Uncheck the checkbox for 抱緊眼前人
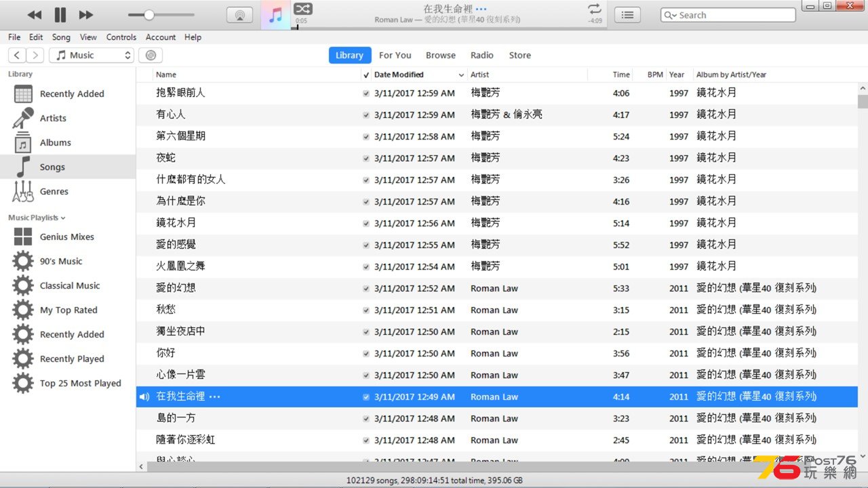 click(366, 94)
